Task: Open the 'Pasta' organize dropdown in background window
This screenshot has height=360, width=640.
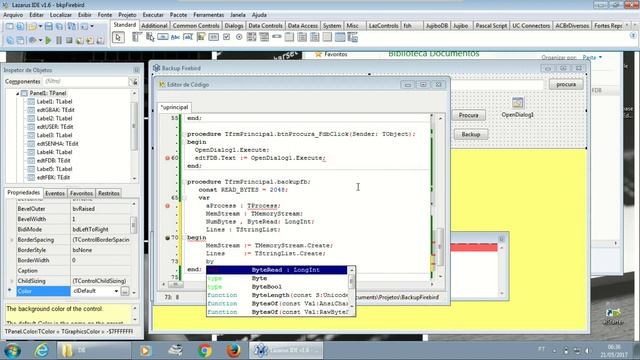Action: [x=592, y=58]
